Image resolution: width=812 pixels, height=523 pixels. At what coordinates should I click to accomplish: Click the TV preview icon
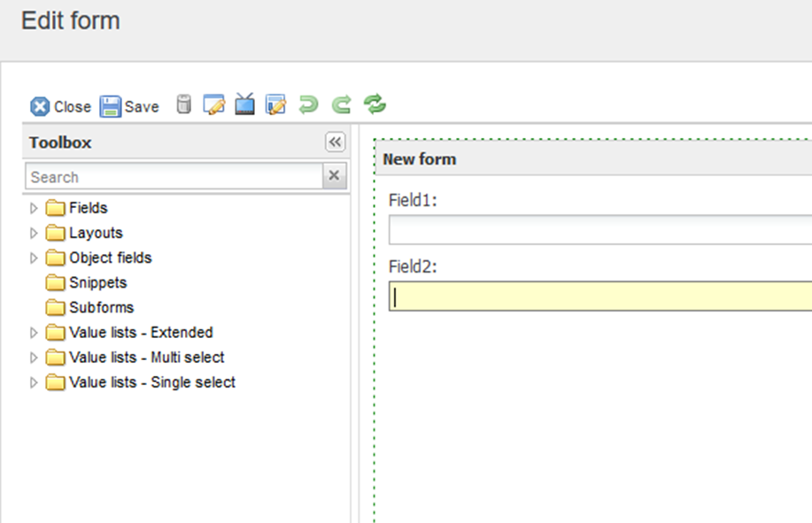(244, 105)
